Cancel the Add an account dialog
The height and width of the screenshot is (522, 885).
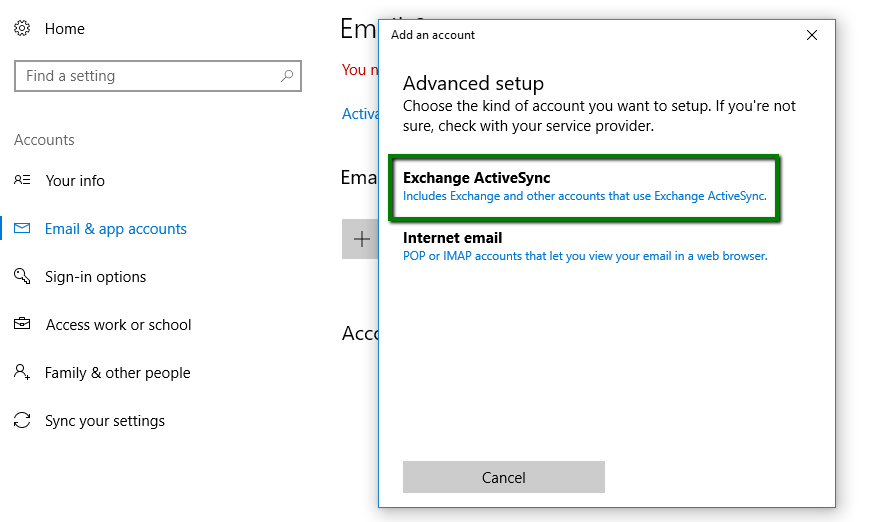tap(503, 477)
